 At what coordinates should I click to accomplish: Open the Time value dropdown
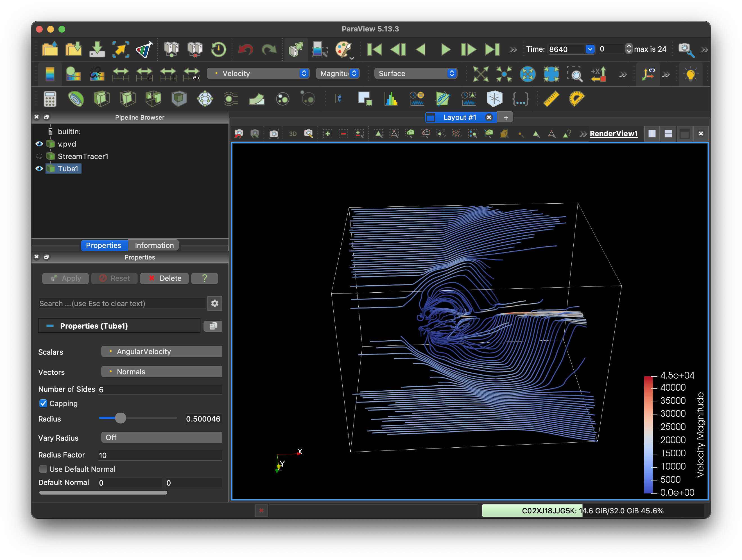pos(590,49)
